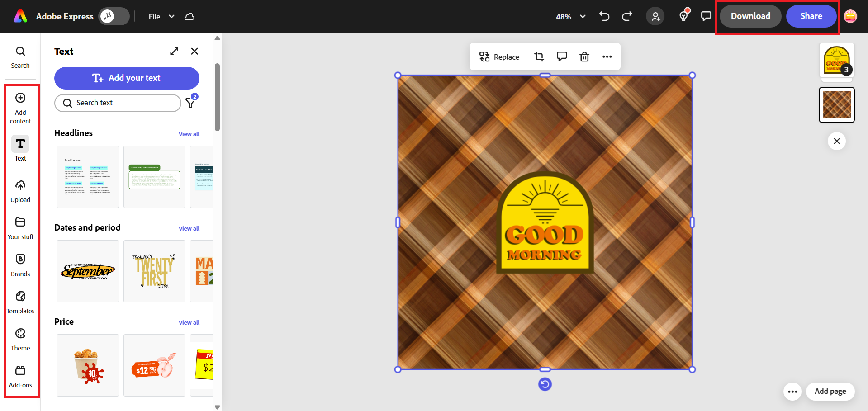Browse Templates from the sidebar
Image resolution: width=868 pixels, height=411 pixels.
(x=20, y=301)
